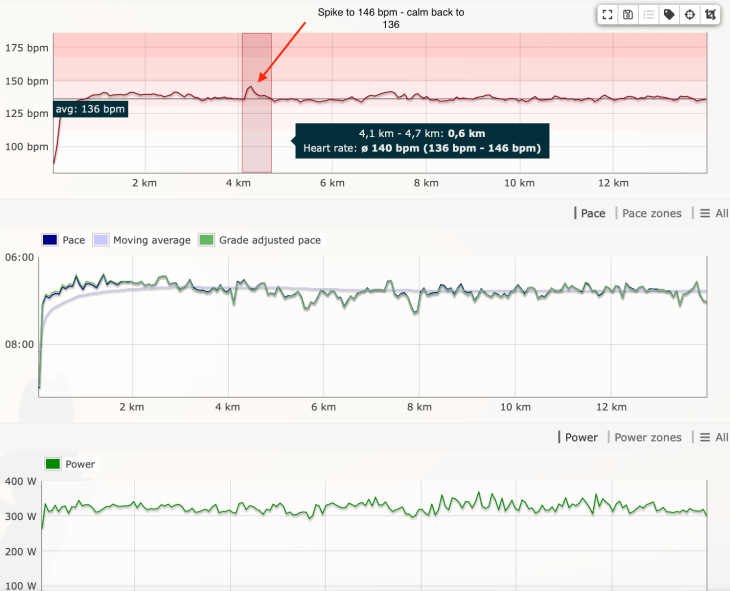This screenshot has width=730, height=591.
Task: Click the fullscreen icon in chart toolbar
Action: point(607,15)
